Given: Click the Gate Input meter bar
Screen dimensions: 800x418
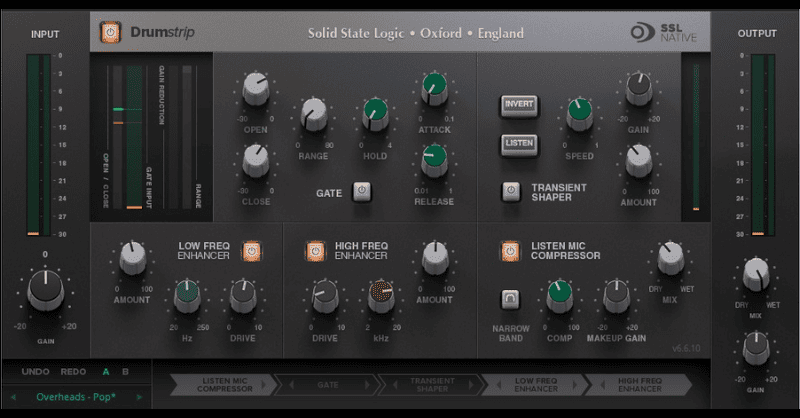Looking at the screenshot, I should (134, 137).
